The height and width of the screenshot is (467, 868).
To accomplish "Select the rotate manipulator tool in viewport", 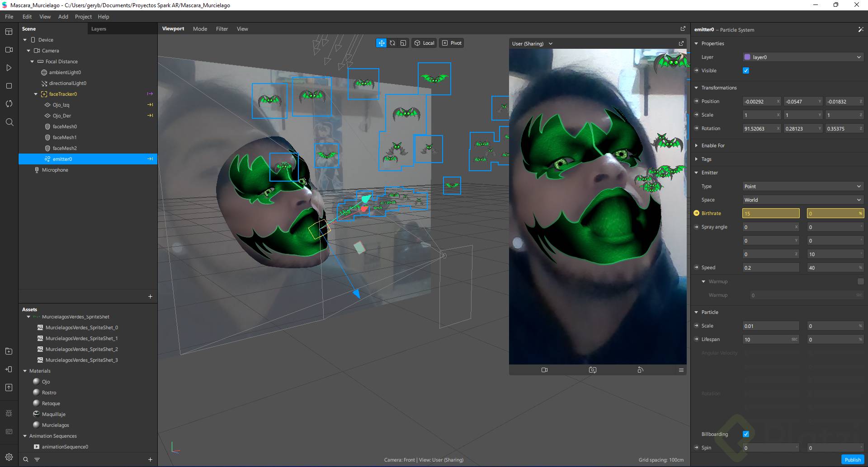I will point(392,43).
